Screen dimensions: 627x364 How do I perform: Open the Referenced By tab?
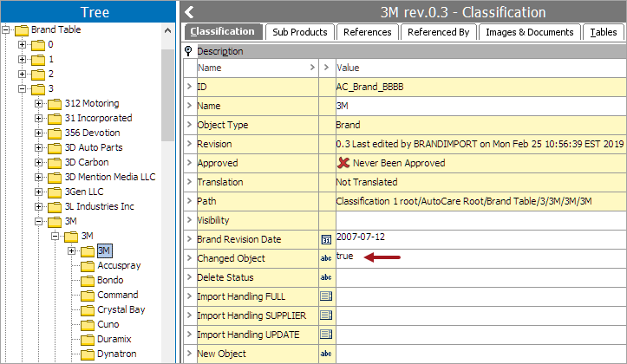click(438, 32)
